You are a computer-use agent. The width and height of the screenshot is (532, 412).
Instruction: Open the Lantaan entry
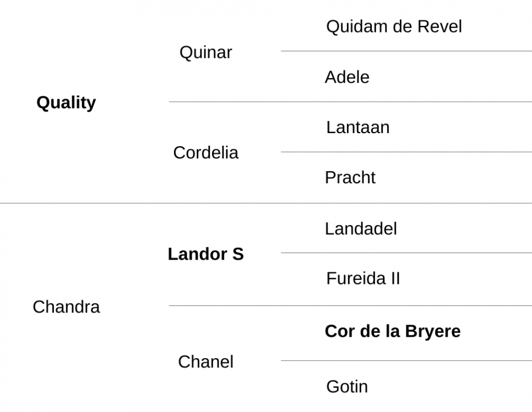[x=357, y=128]
